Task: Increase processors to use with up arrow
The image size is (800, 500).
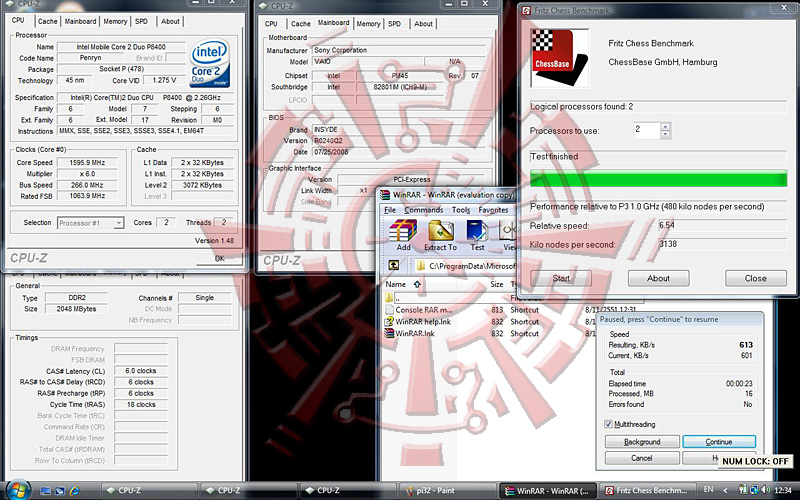Action: [665, 127]
